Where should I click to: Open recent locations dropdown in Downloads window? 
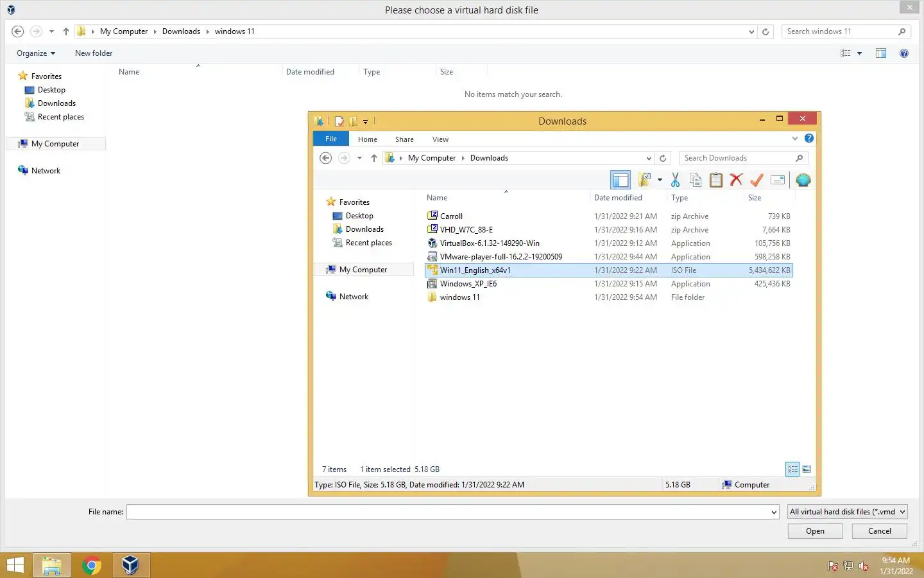[359, 158]
